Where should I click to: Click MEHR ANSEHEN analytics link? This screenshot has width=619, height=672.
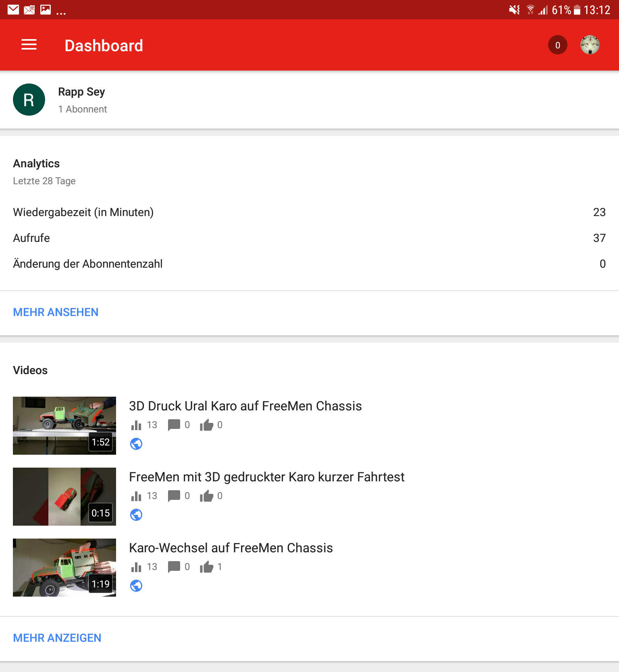coord(56,312)
